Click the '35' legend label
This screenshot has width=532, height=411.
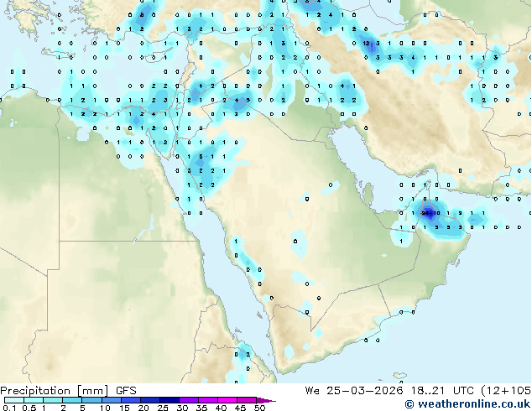pyautogui.click(x=201, y=408)
